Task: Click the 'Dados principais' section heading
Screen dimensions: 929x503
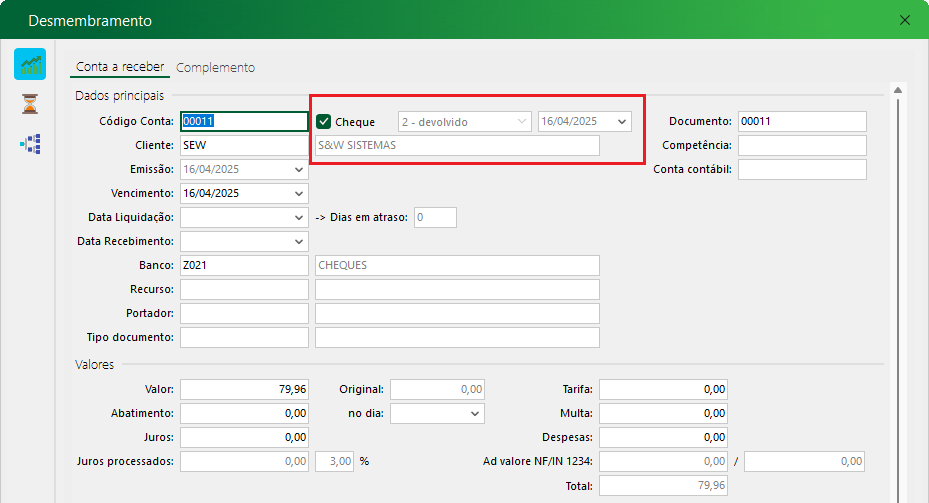Action: [x=119, y=95]
